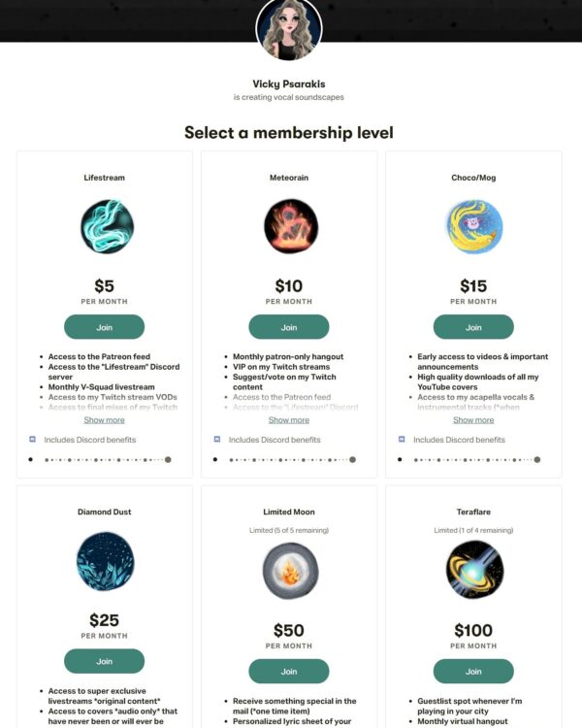This screenshot has width=582, height=728.
Task: Click the Limited Moon tier icon
Action: 289,571
